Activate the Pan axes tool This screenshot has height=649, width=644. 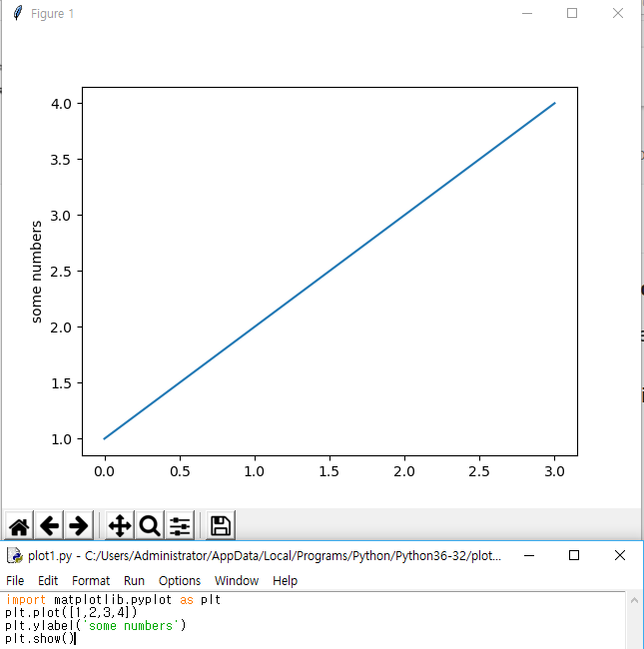[120, 526]
